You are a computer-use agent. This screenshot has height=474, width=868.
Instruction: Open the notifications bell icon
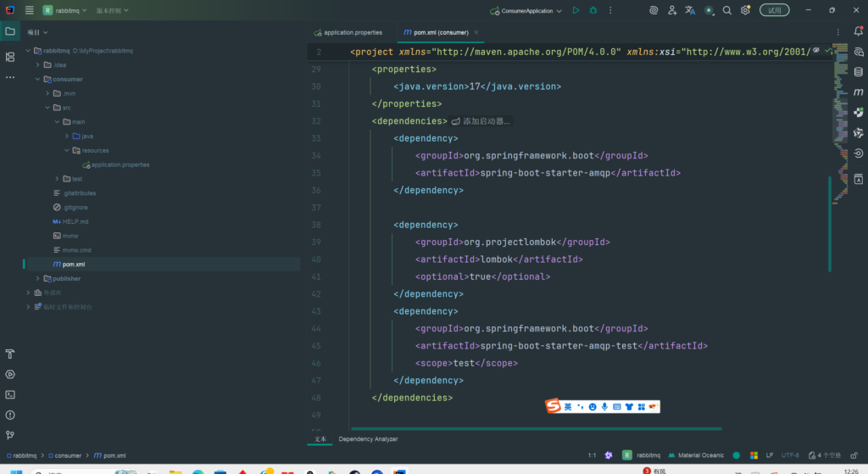(x=858, y=31)
